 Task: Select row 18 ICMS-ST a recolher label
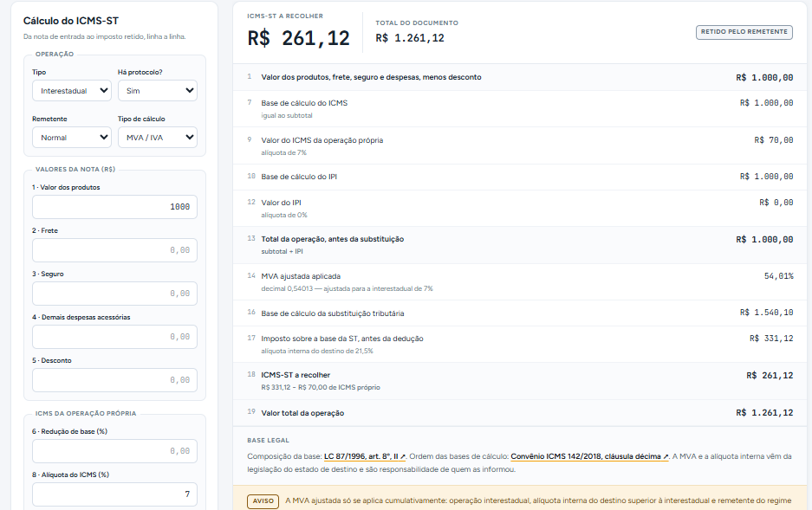tap(296, 375)
